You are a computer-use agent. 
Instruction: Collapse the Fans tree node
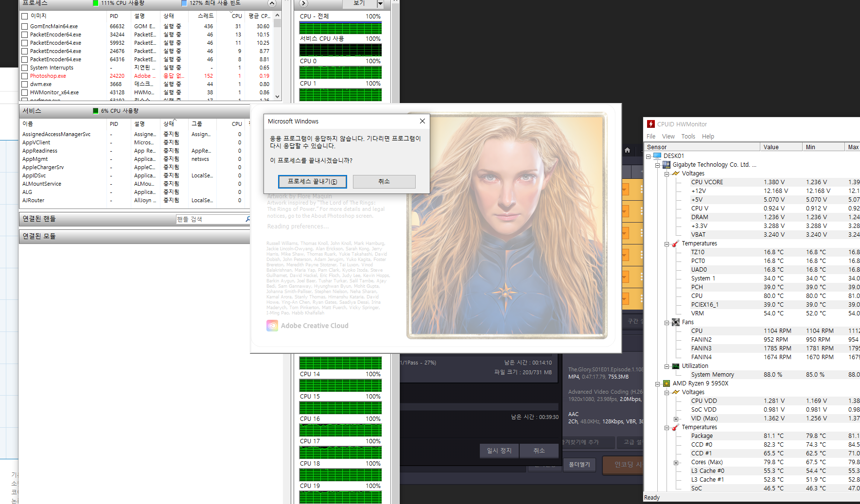point(667,323)
